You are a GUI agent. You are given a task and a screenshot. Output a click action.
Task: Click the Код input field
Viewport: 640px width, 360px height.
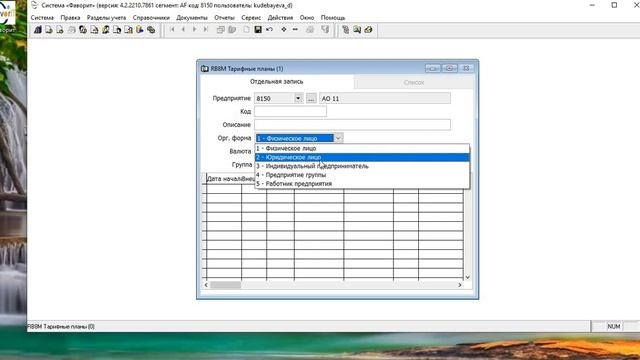pyautogui.click(x=290, y=111)
